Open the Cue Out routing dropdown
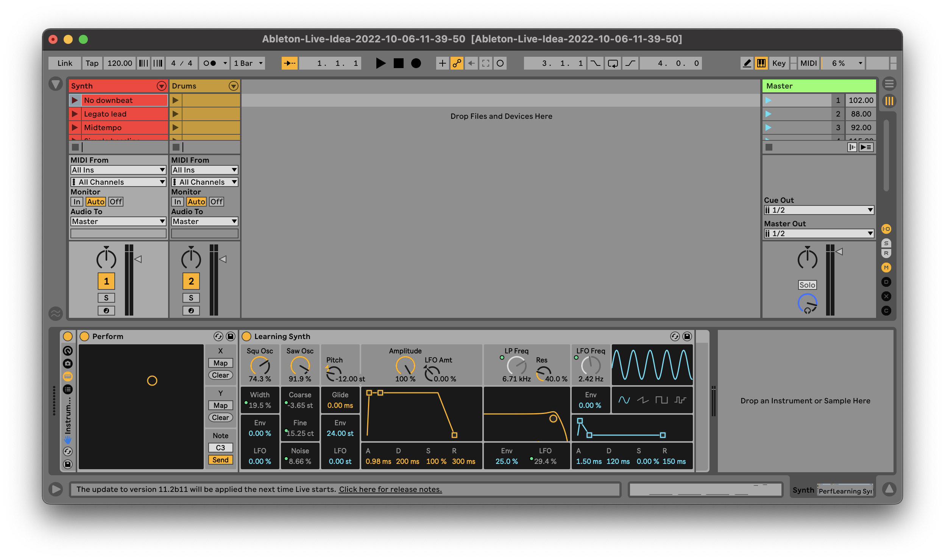 click(x=819, y=210)
